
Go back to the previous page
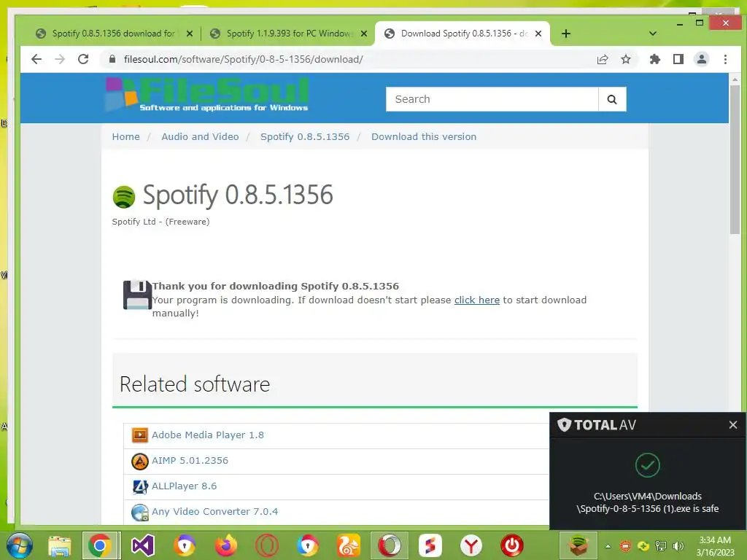coord(36,59)
